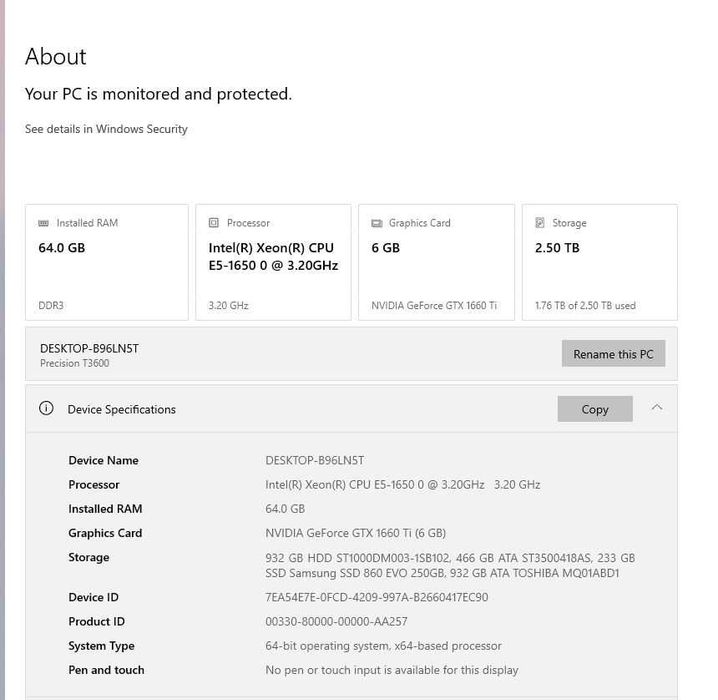Select the Xeon E5-1650 Processor card

pyautogui.click(x=273, y=262)
